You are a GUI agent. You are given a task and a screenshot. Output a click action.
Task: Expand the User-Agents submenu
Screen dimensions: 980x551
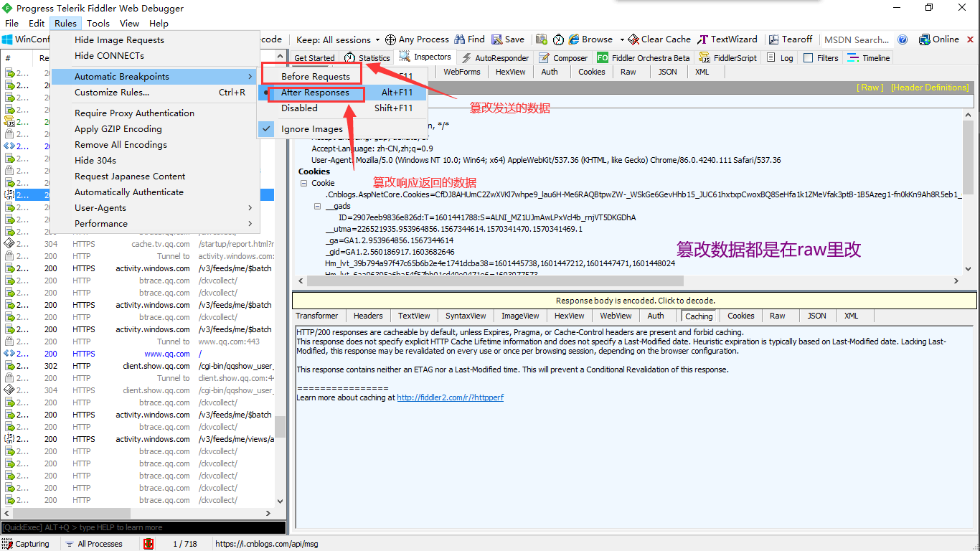(154, 208)
